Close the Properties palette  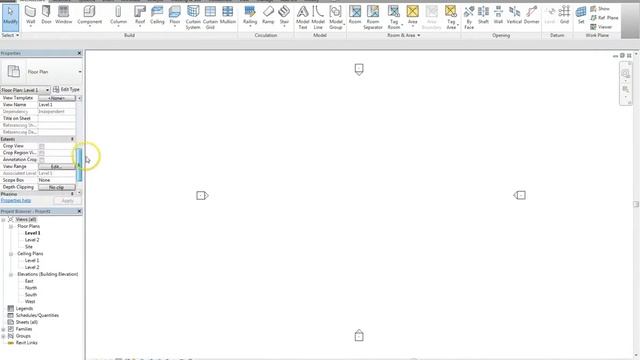click(79, 53)
